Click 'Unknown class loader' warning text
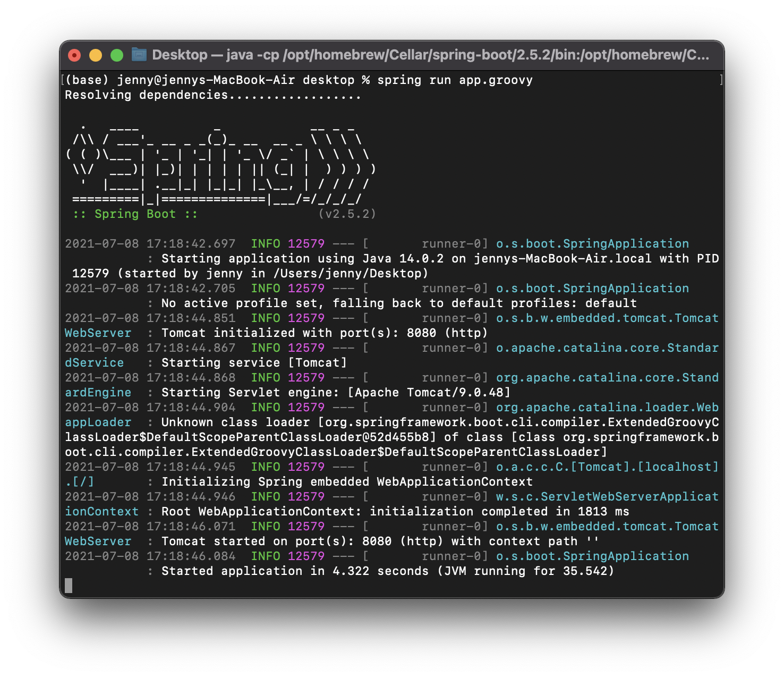 (x=235, y=422)
